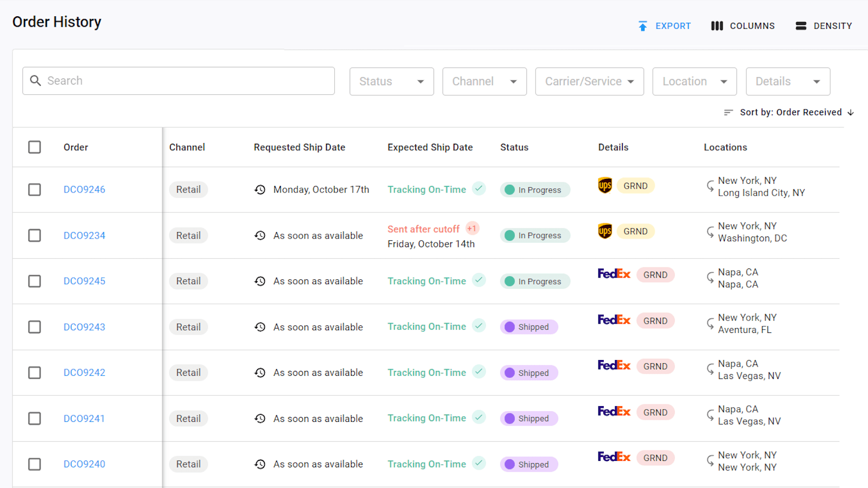Click the clock icon beside Monday, October 17th
Screen dimensions: 868x488
click(x=260, y=190)
